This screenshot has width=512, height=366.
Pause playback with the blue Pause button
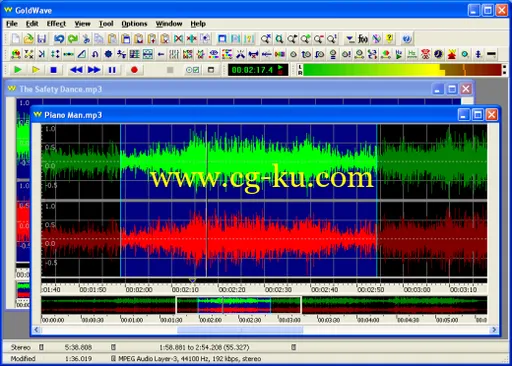tap(112, 70)
